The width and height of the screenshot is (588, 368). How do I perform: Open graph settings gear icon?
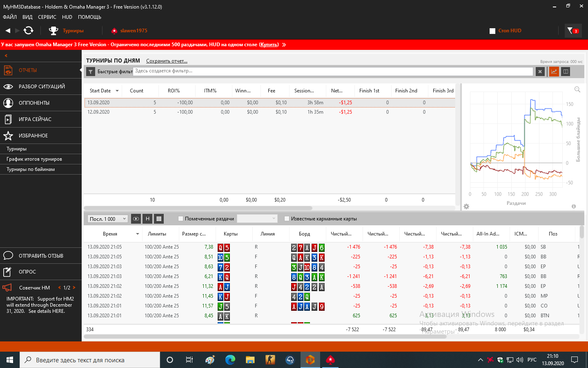466,206
